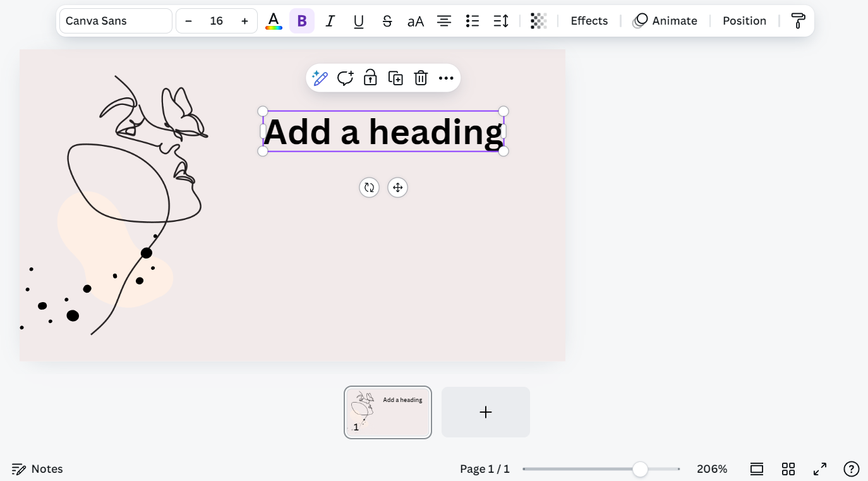Open the line spacing settings
Screen dimensions: 868x481
[500, 20]
